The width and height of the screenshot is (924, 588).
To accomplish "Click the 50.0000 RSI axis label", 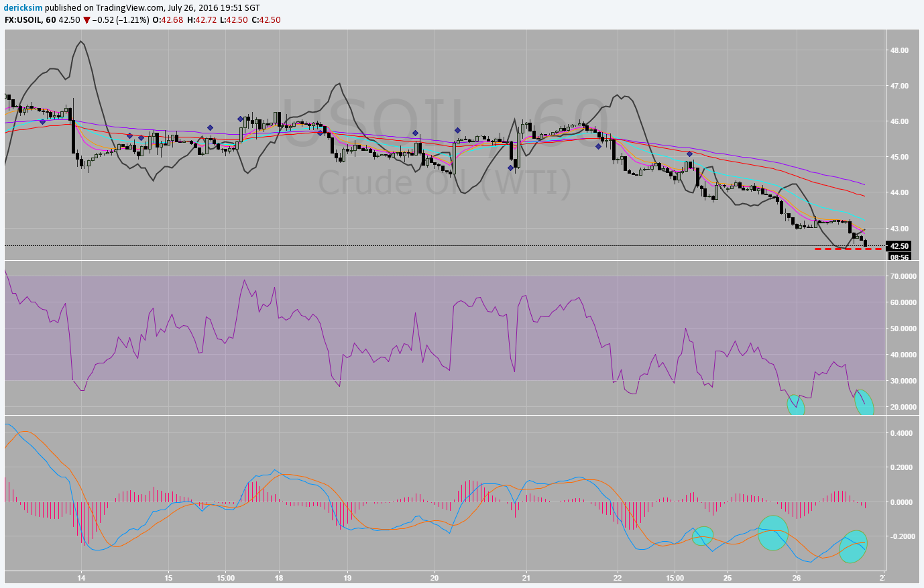I will click(904, 329).
